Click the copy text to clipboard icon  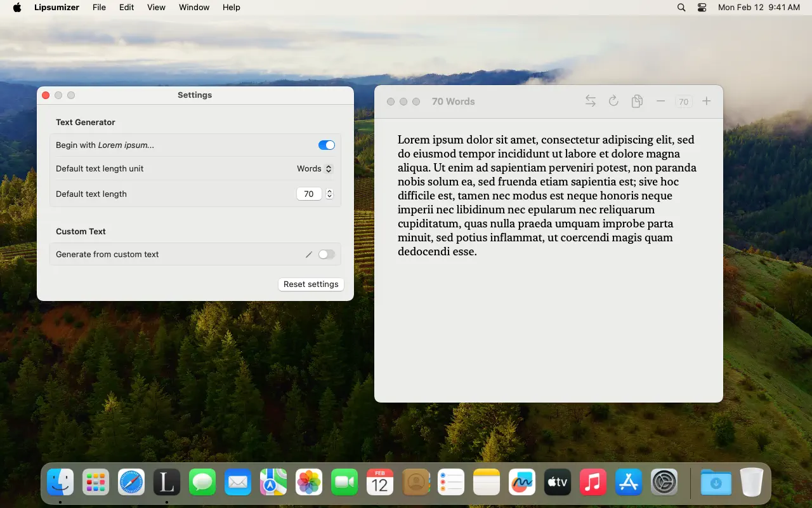click(637, 101)
